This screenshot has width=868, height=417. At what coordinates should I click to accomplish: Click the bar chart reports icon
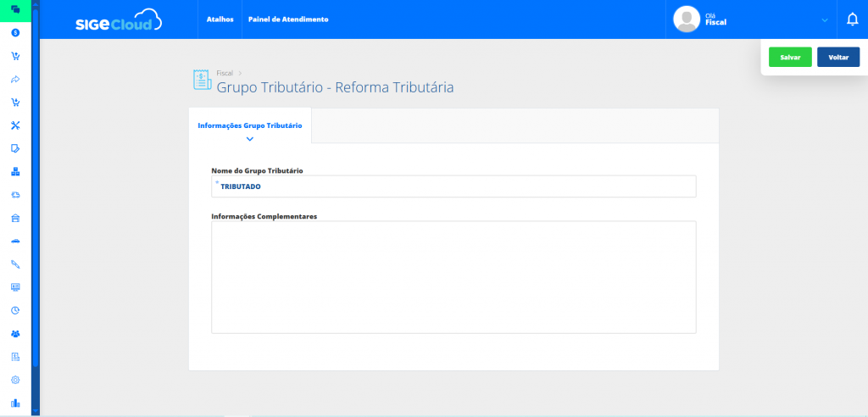tap(15, 403)
